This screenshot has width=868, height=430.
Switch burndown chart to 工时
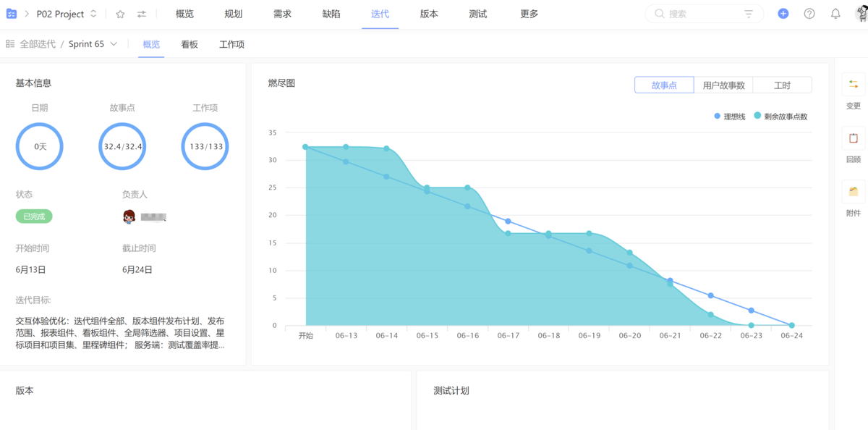[x=782, y=85]
